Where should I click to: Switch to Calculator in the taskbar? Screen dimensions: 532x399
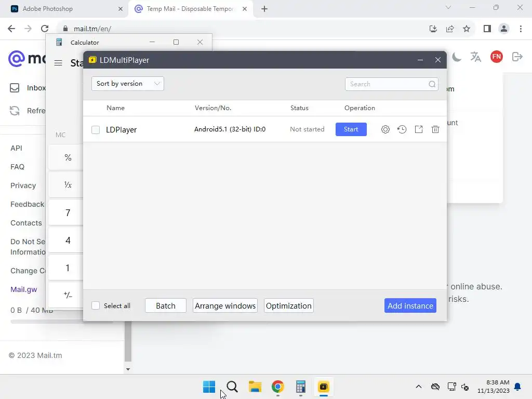point(301,387)
